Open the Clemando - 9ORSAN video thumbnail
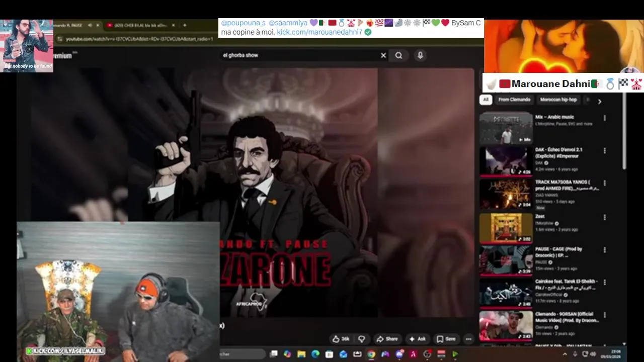Viewport: 644px width, 362px height. pyautogui.click(x=506, y=325)
